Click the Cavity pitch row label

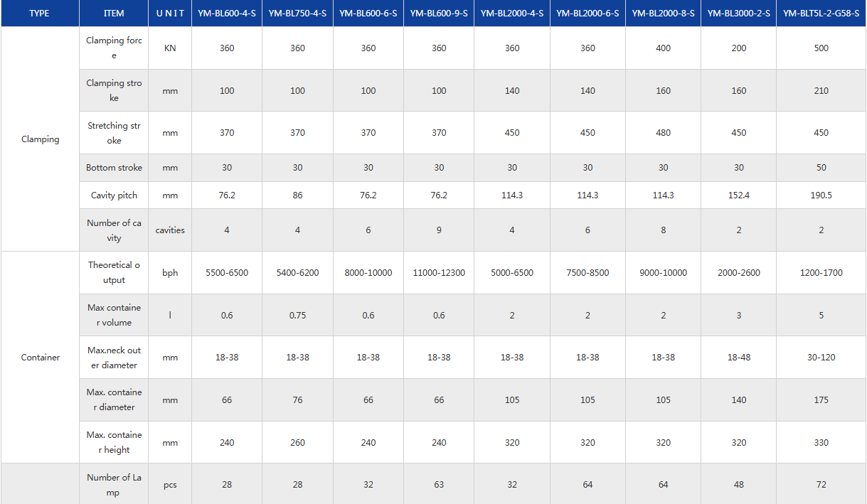point(114,195)
